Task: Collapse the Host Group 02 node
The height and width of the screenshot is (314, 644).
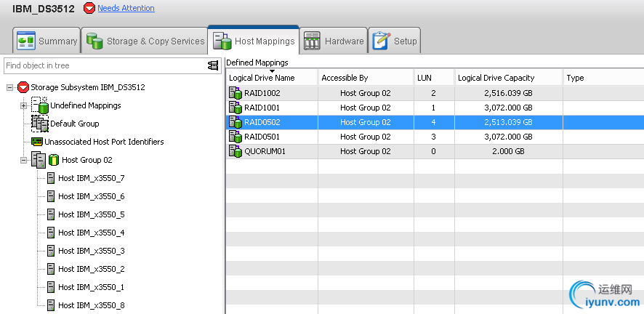Action: pos(23,160)
